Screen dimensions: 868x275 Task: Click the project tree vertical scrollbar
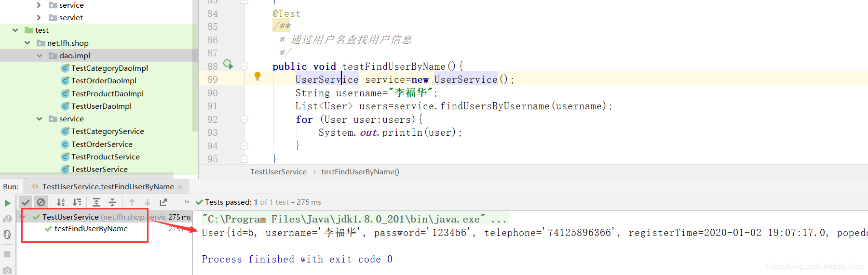195,65
